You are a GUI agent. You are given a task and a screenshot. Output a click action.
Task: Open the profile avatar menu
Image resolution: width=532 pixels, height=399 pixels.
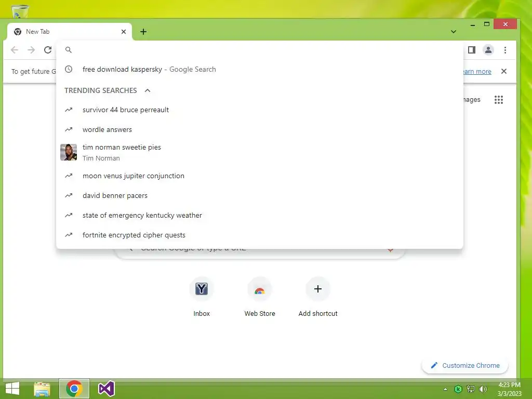point(488,50)
